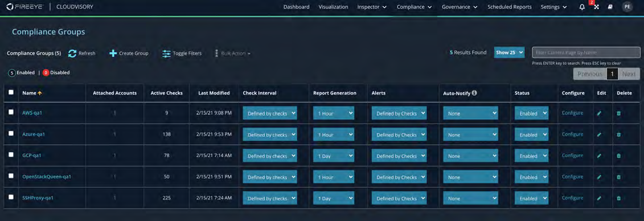Open SSHProxy-qa1 Status dropdown
644x221 pixels.
[531, 198]
